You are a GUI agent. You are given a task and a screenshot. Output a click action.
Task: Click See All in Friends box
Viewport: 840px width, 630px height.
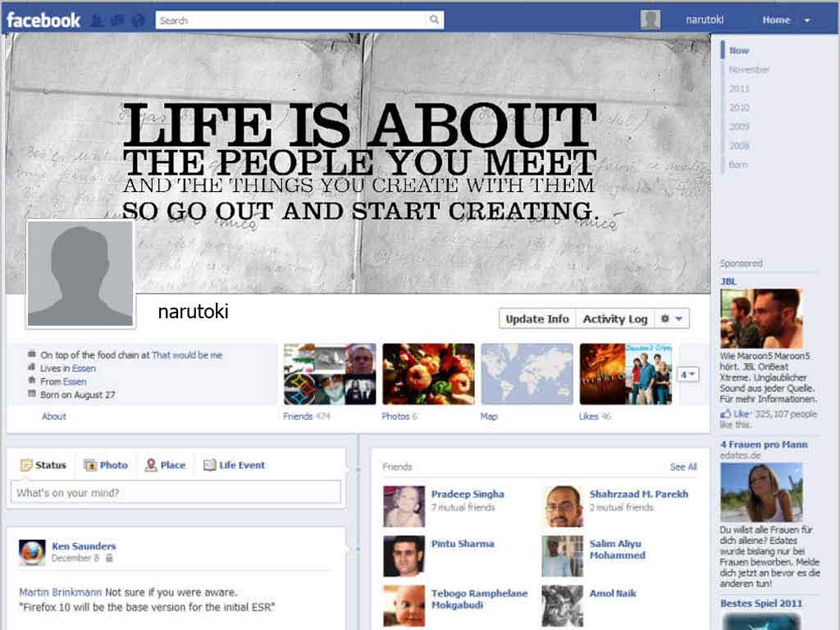683,467
